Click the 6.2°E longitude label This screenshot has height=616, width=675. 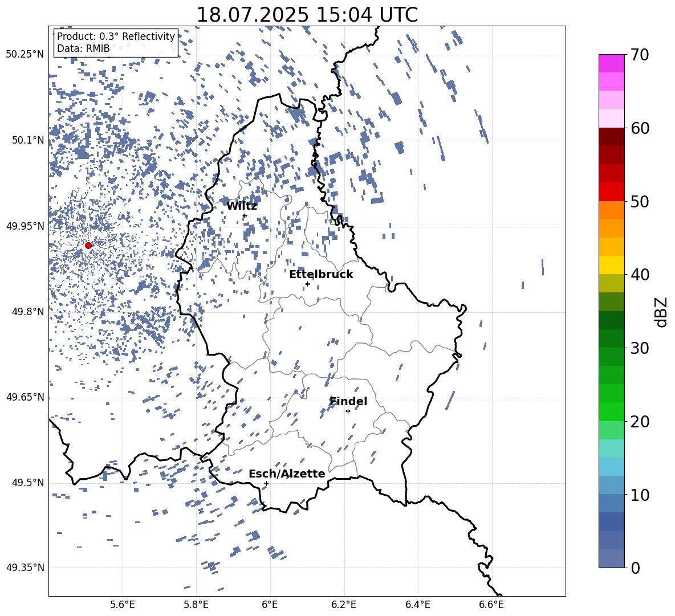click(x=344, y=605)
